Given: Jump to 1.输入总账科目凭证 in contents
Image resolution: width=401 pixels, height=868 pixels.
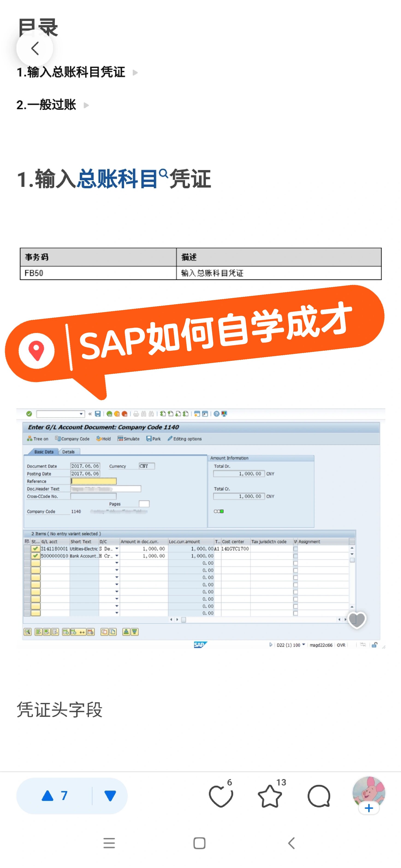Looking at the screenshot, I should pos(71,72).
